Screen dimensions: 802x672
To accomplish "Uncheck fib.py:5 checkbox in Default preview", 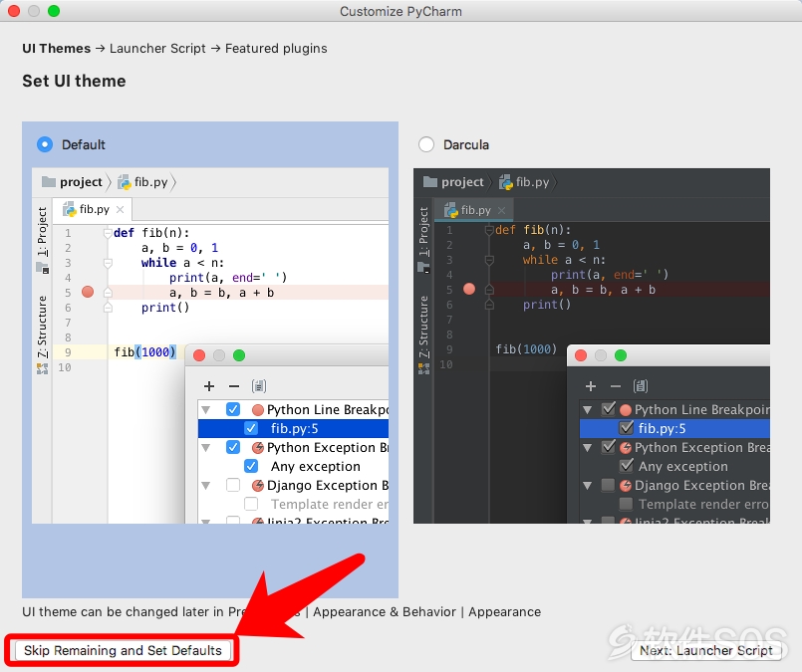I will 251,428.
